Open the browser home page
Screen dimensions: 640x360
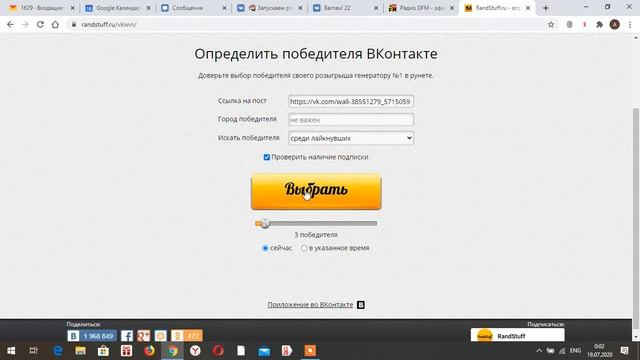click(x=55, y=24)
